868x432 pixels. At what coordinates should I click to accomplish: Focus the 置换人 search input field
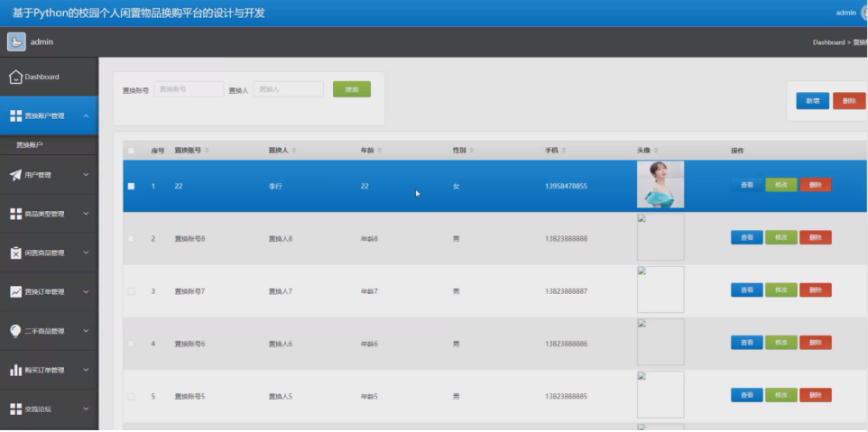pos(289,89)
